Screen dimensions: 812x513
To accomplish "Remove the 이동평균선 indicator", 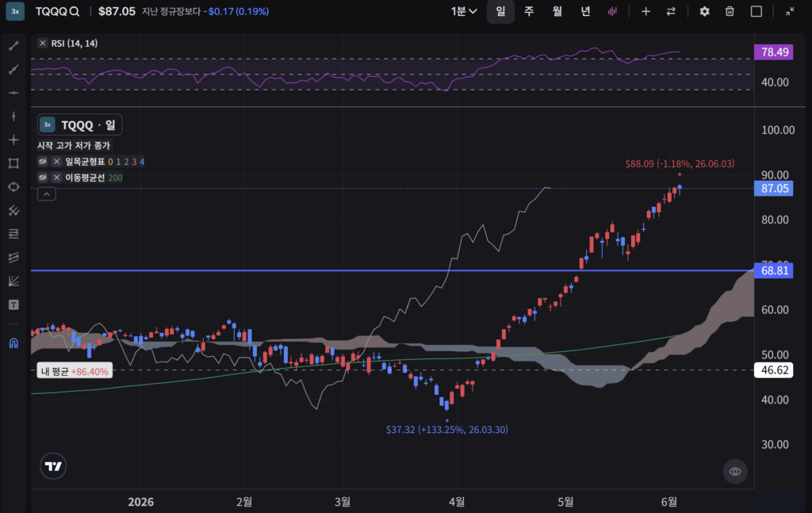I will (57, 178).
